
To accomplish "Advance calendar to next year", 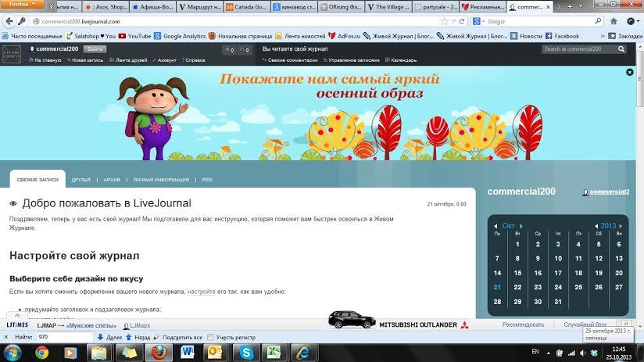I will click(x=621, y=226).
